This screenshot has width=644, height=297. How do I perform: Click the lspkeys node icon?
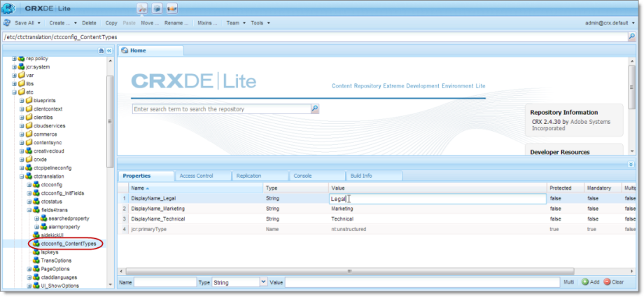coord(36,251)
